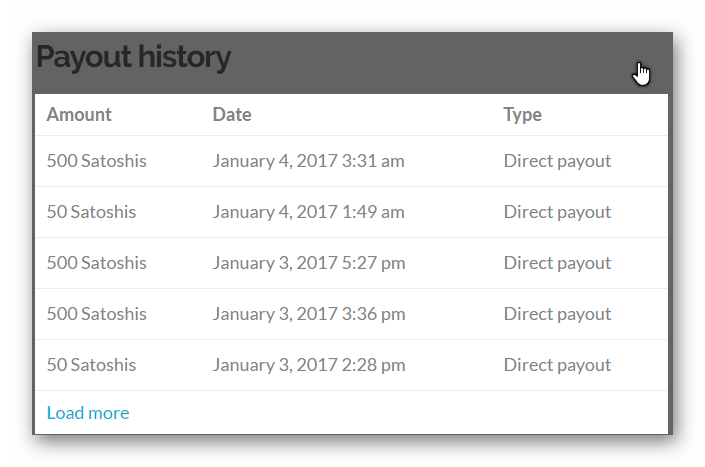The height and width of the screenshot is (467, 705).
Task: Click the date January 3, 2017 2:28 pm
Action: point(309,365)
